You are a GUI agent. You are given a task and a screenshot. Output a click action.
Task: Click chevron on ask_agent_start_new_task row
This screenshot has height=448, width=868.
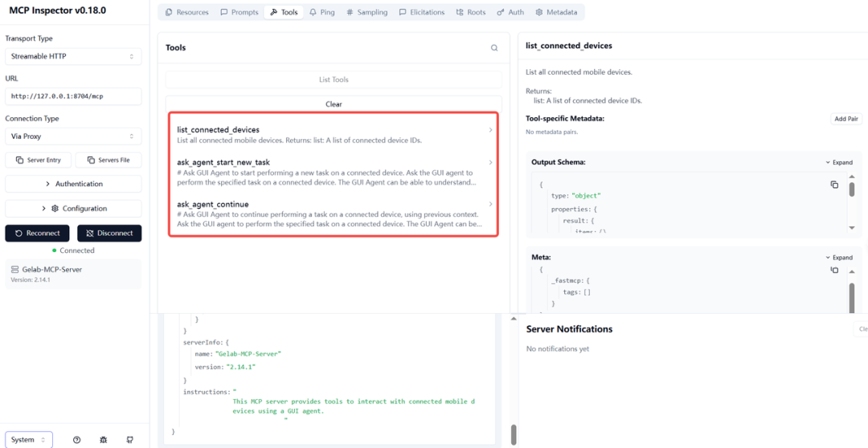click(x=490, y=163)
